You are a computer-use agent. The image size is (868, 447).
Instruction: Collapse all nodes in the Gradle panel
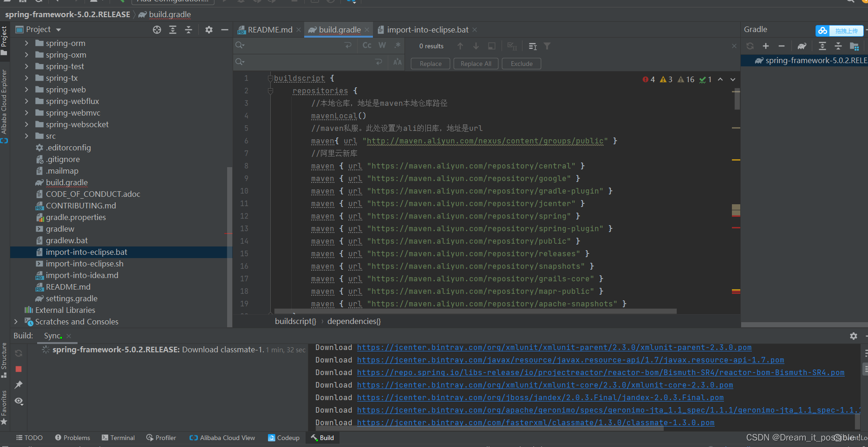pyautogui.click(x=838, y=46)
